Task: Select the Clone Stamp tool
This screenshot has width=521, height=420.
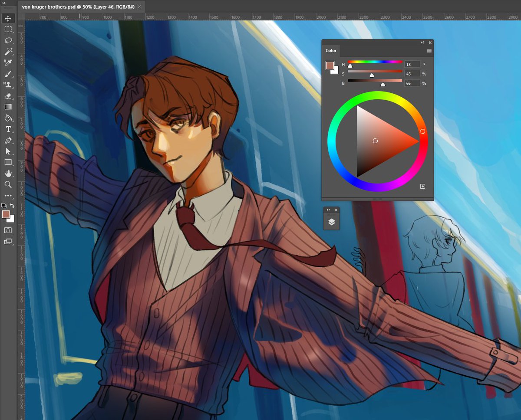Action: pyautogui.click(x=8, y=85)
